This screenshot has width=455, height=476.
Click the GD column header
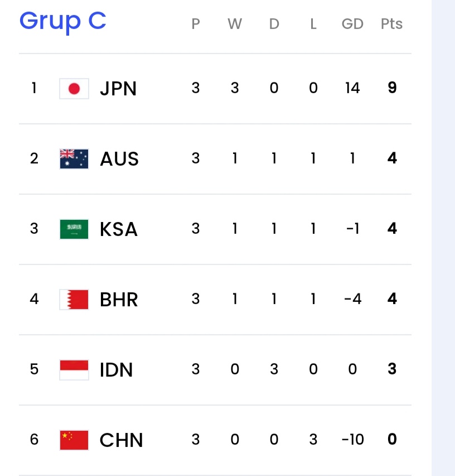click(352, 23)
